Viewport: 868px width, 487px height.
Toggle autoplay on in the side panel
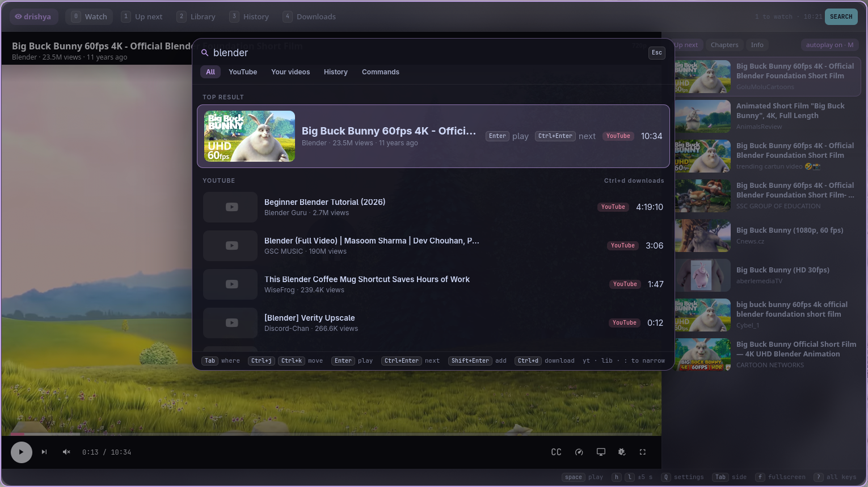[x=829, y=45]
